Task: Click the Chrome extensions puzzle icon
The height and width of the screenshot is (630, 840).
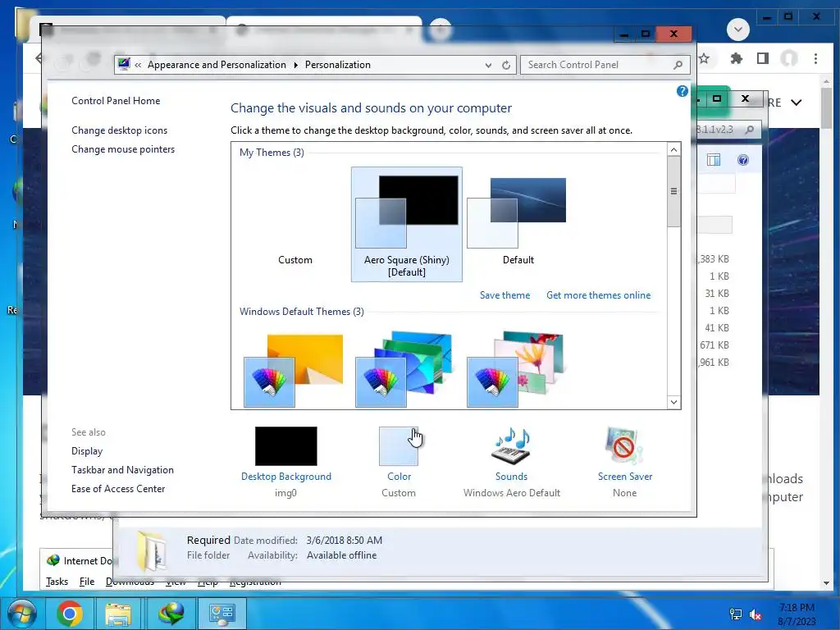Action: click(x=737, y=58)
